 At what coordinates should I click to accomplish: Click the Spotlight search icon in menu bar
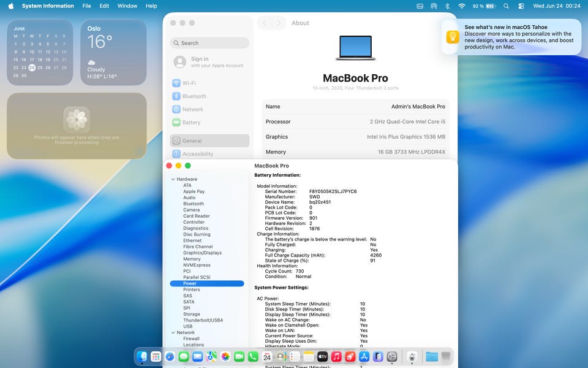[x=507, y=6]
